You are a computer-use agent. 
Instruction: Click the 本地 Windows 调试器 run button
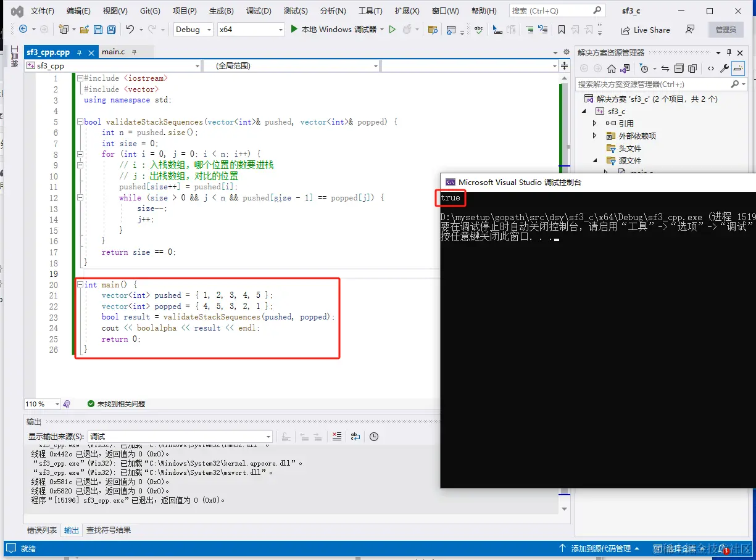pyautogui.click(x=333, y=29)
